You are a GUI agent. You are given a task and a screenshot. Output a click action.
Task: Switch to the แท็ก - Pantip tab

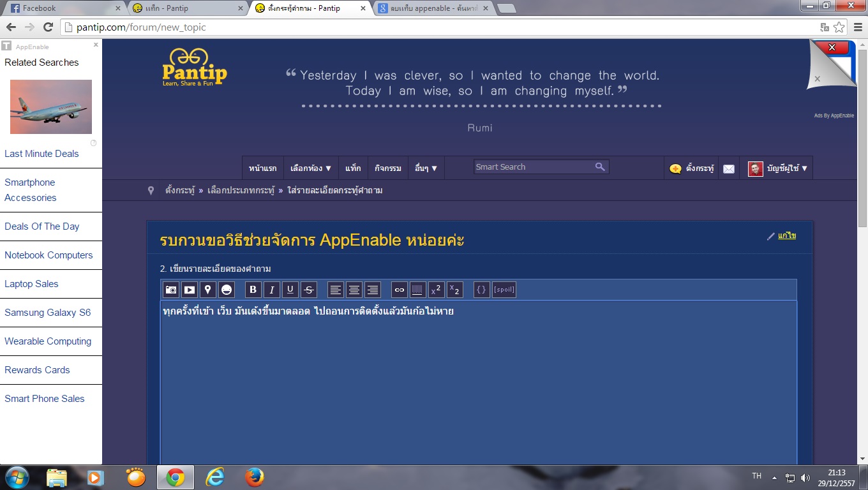(x=188, y=8)
